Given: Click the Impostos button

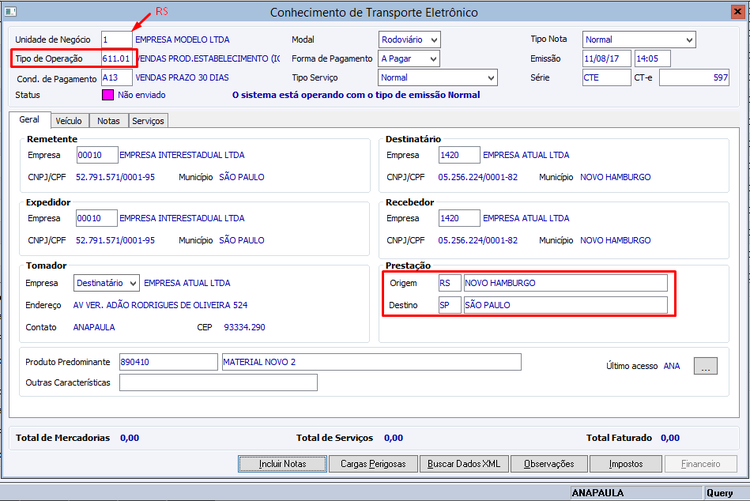Looking at the screenshot, I should pos(626,464).
